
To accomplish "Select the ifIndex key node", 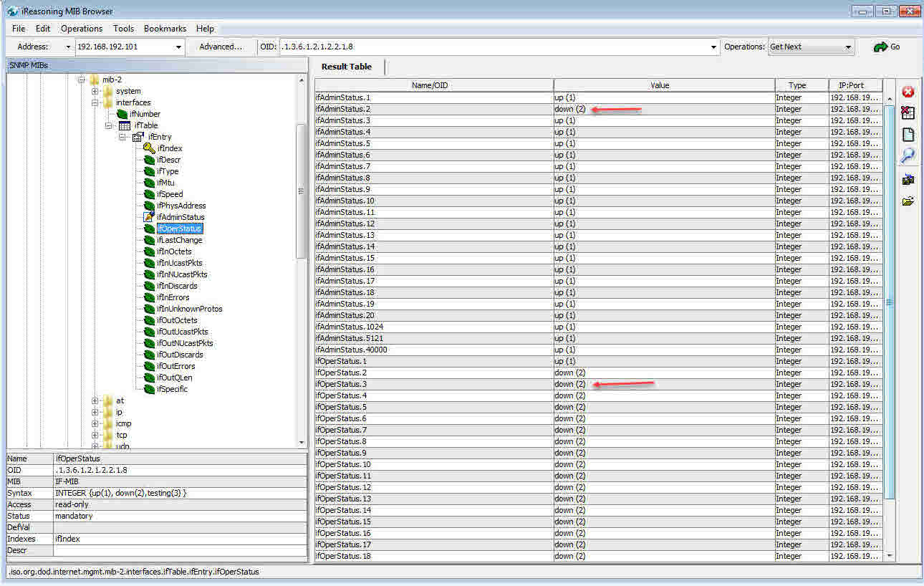I will pyautogui.click(x=169, y=148).
